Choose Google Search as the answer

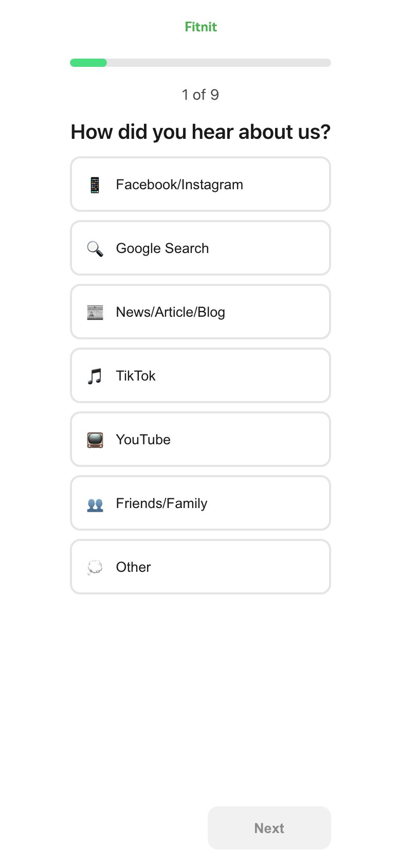coord(200,248)
